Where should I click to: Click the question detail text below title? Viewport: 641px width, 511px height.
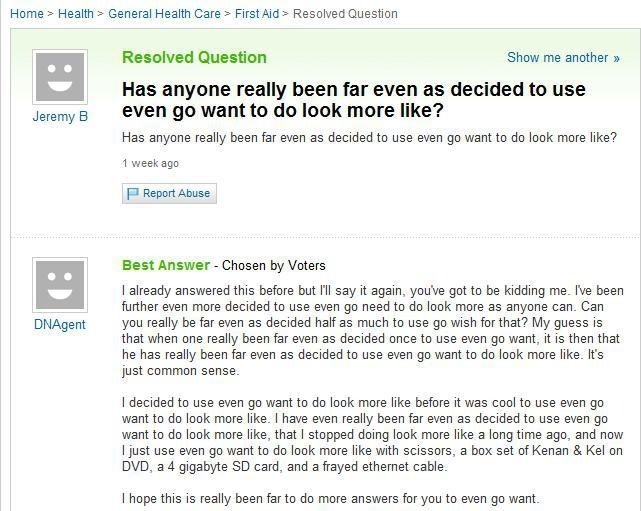pos(369,137)
